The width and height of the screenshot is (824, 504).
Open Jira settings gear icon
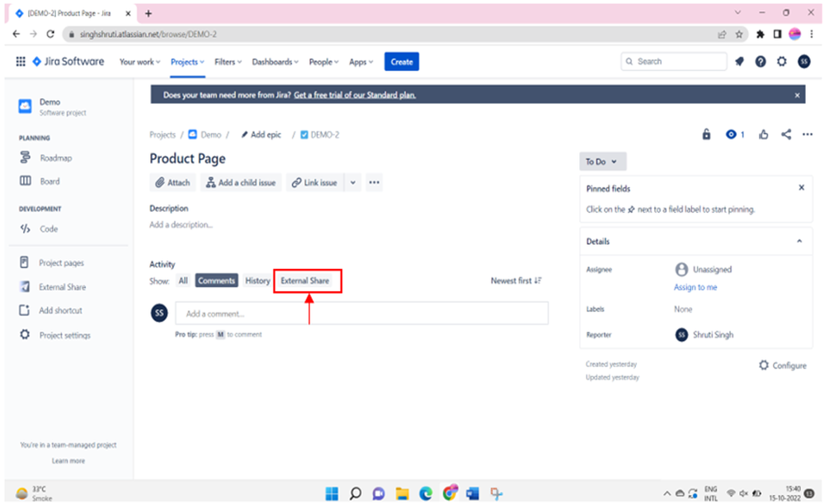(782, 62)
